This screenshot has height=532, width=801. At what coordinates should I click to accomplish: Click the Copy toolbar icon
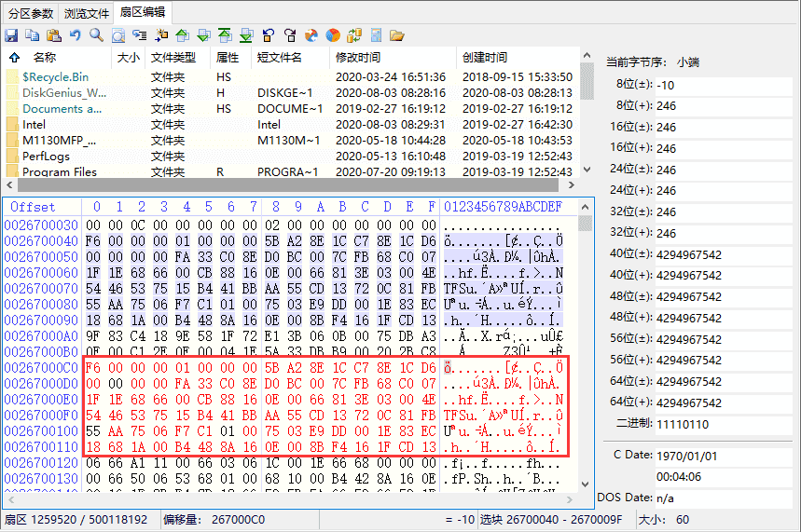pyautogui.click(x=33, y=35)
